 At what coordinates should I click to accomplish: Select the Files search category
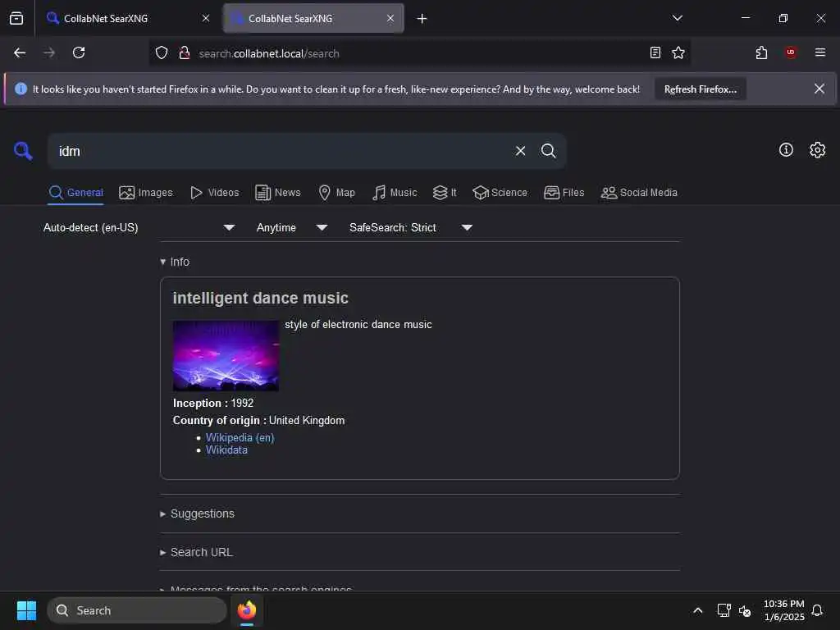(564, 192)
